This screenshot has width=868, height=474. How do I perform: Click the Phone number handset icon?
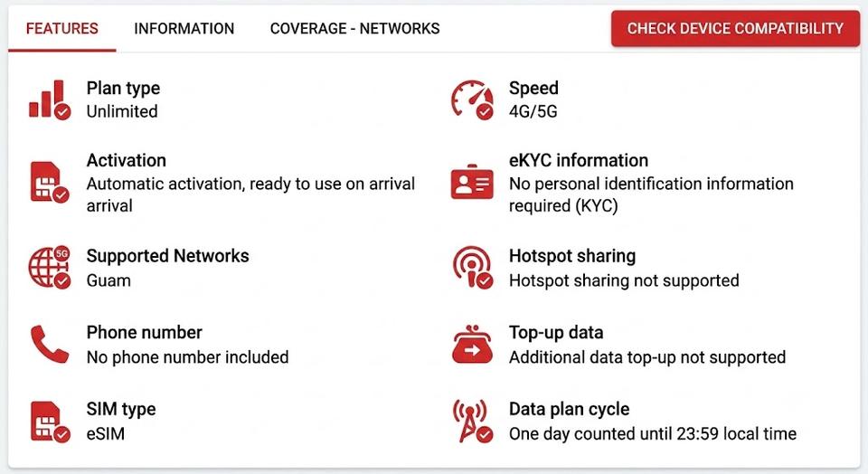coord(50,344)
